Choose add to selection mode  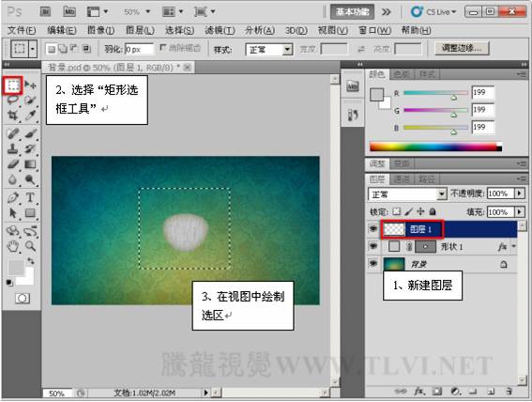(63, 49)
